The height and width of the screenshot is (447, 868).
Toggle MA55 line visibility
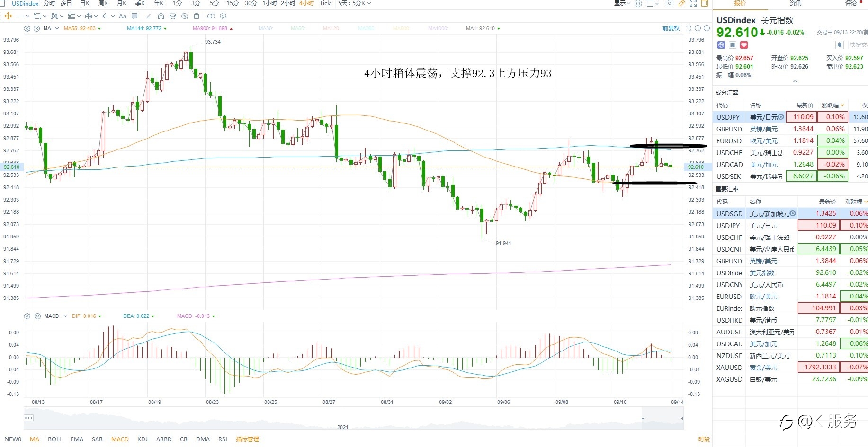click(x=82, y=28)
